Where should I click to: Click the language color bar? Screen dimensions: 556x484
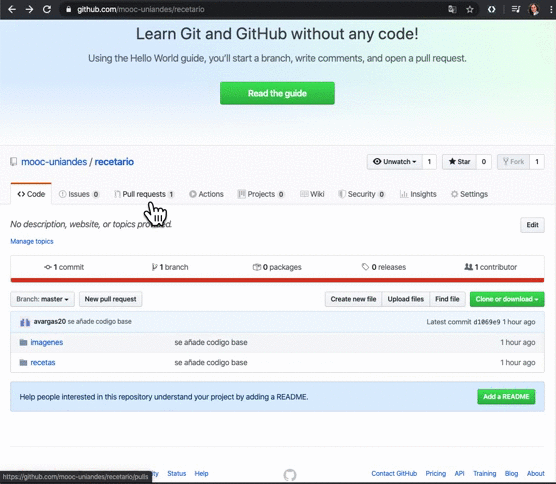277,280
